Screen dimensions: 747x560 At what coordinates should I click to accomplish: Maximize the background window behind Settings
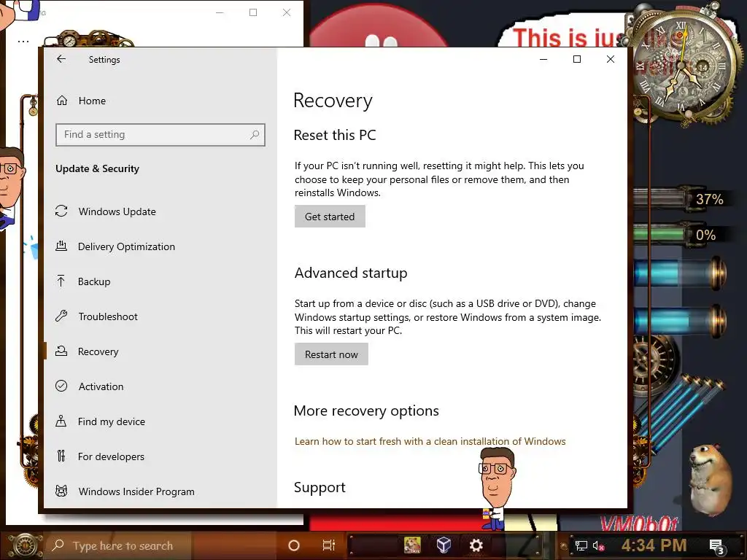(x=253, y=12)
